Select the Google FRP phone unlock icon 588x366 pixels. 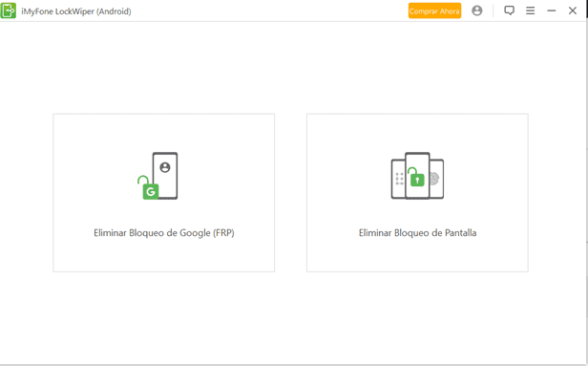(157, 176)
